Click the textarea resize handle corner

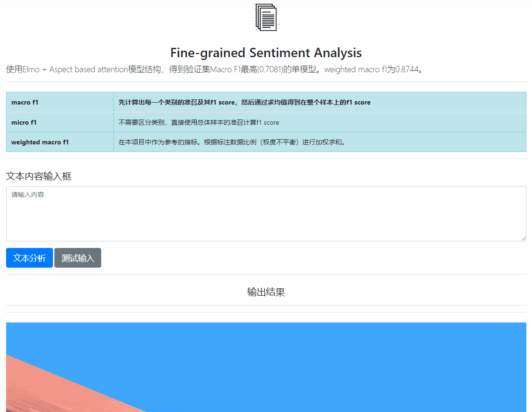pyautogui.click(x=524, y=239)
